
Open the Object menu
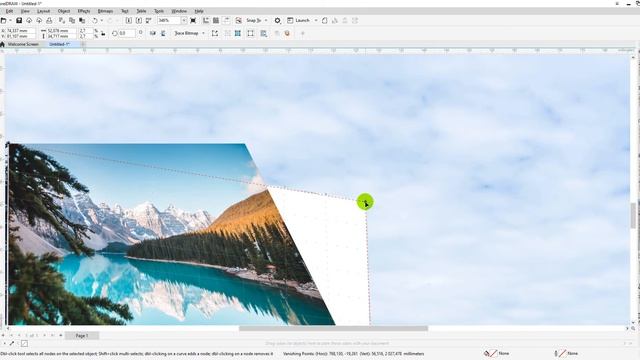(x=64, y=11)
